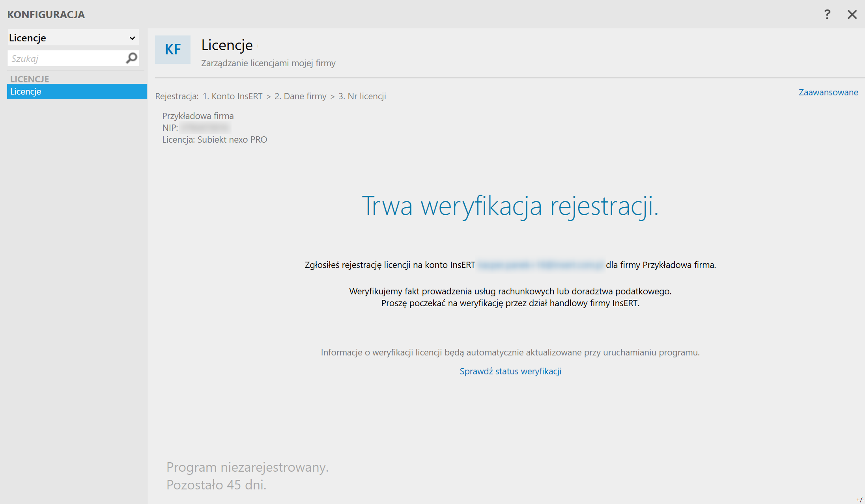Click the Licencje page title
The height and width of the screenshot is (504, 865).
pyautogui.click(x=227, y=45)
